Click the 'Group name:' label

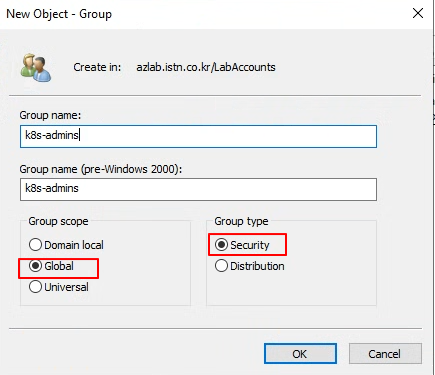tap(50, 115)
